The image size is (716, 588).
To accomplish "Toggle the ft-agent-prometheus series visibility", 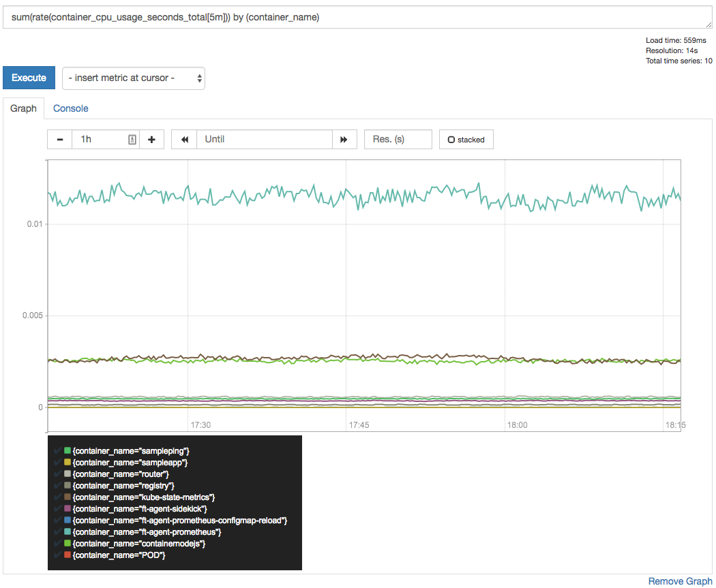I will (x=57, y=531).
